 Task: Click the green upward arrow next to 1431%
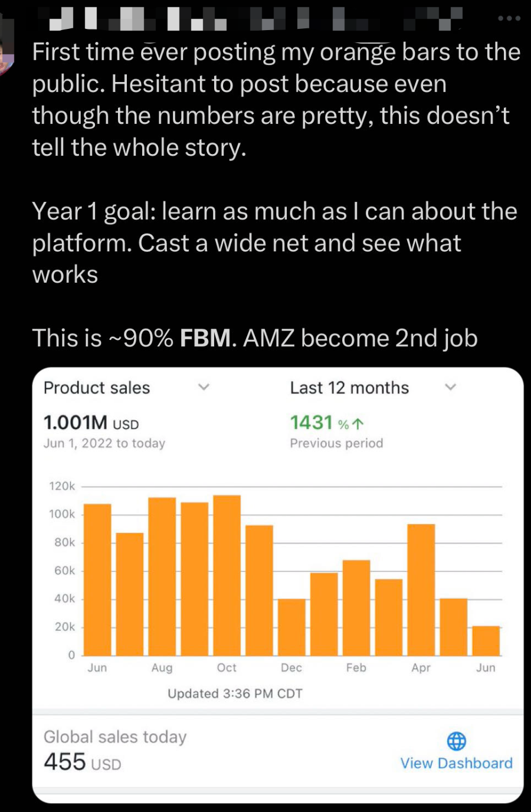(x=358, y=424)
